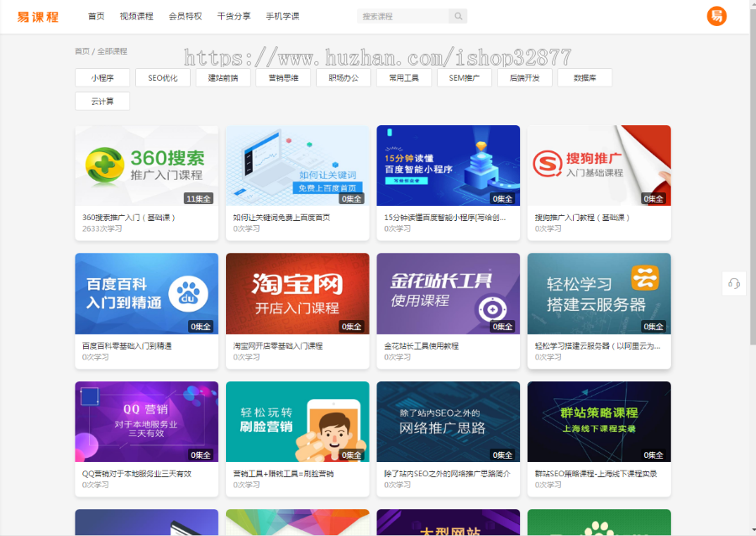The height and width of the screenshot is (536, 756).
Task: Click the search magnifier icon
Action: tap(456, 16)
